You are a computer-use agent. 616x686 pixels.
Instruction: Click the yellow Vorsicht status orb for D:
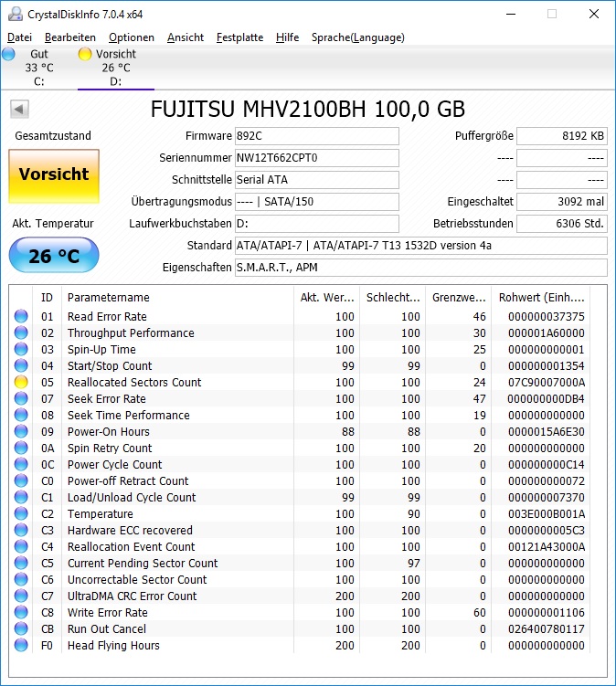[x=84, y=54]
